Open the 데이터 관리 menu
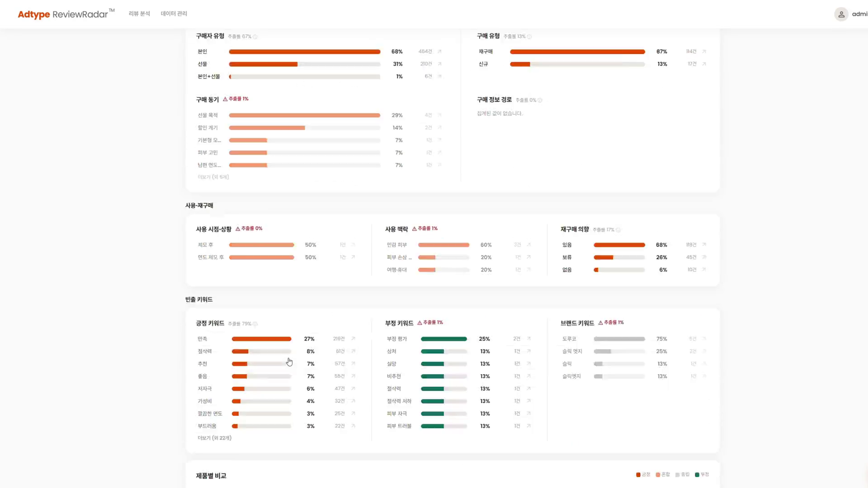868x488 pixels. (x=174, y=14)
